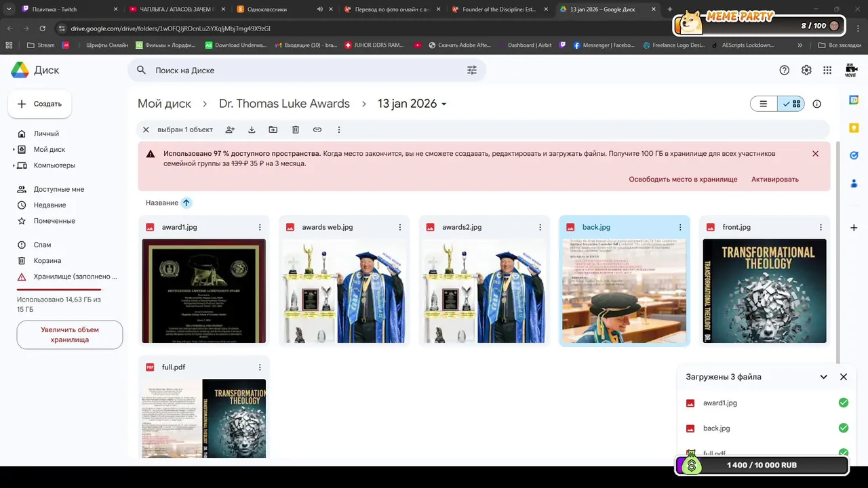This screenshot has width=868, height=488.
Task: Focus the Drive search field
Action: point(307,70)
